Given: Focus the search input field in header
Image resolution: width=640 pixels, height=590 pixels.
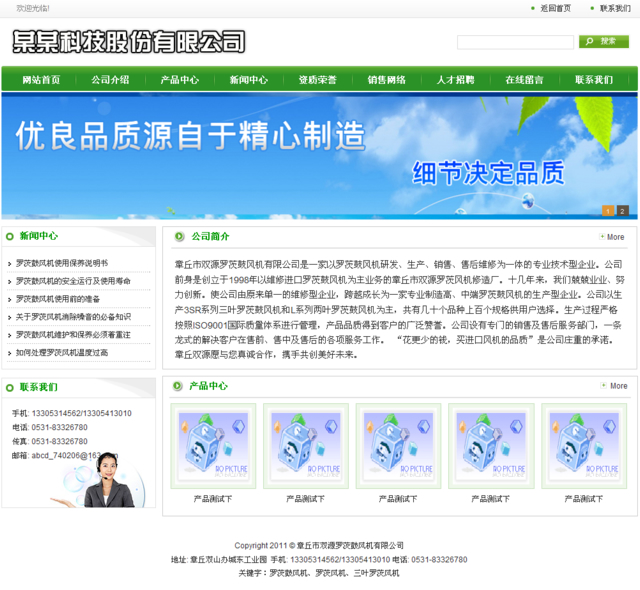Looking at the screenshot, I should coord(514,42).
